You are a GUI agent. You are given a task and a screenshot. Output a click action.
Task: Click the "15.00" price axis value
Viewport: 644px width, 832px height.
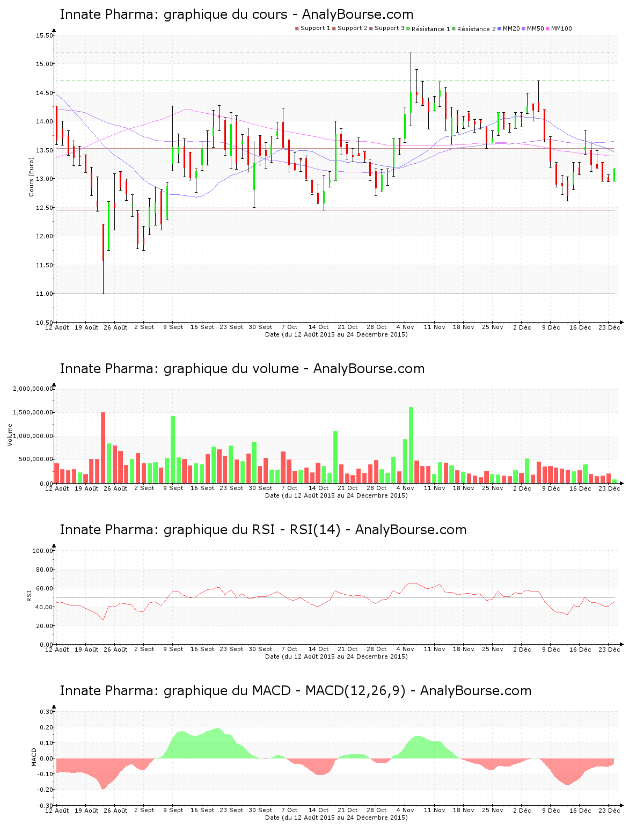click(x=45, y=64)
